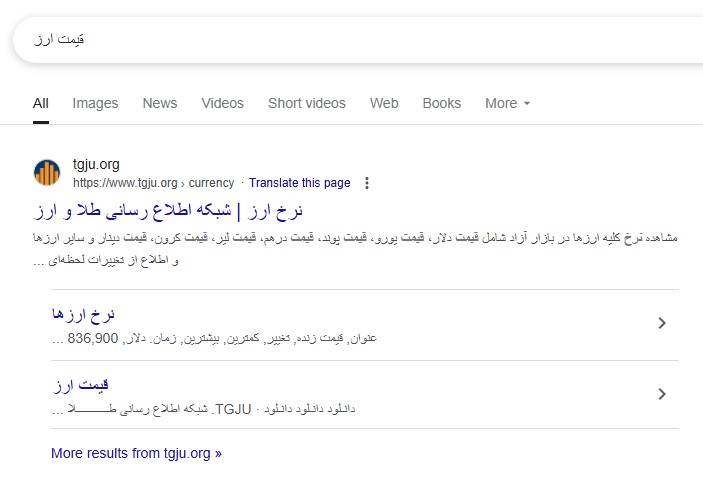Switch to the News tab
Screen dimensions: 703x491
point(160,103)
